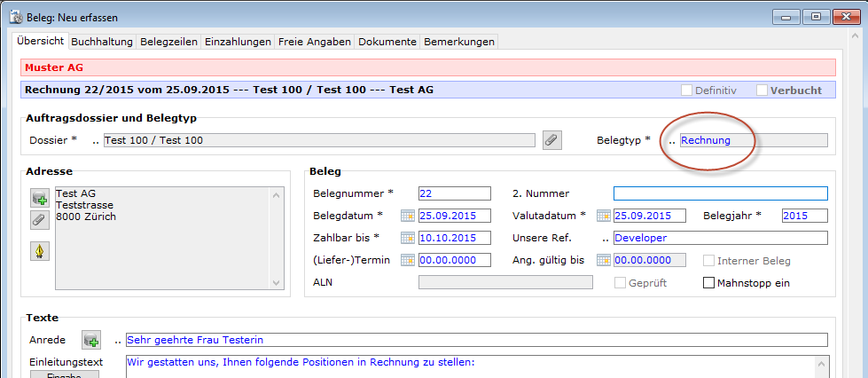Open calendar picker for Belegdatum

[408, 216]
